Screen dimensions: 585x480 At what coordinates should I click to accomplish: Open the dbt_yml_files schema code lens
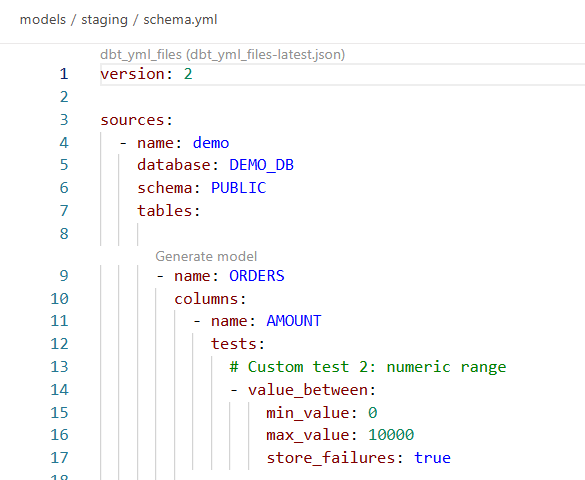coord(222,54)
